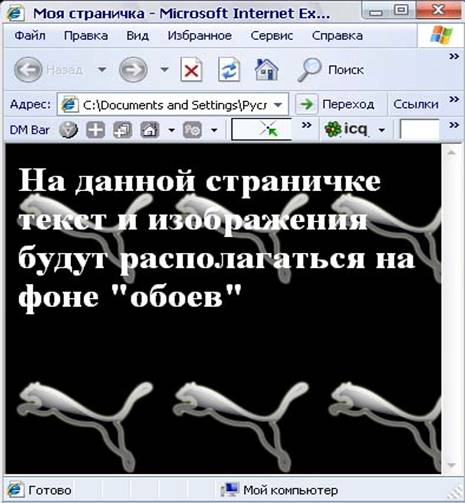This screenshot has width=465, height=503.
Task: Click the DM Bar round logo icon
Action: tap(68, 130)
